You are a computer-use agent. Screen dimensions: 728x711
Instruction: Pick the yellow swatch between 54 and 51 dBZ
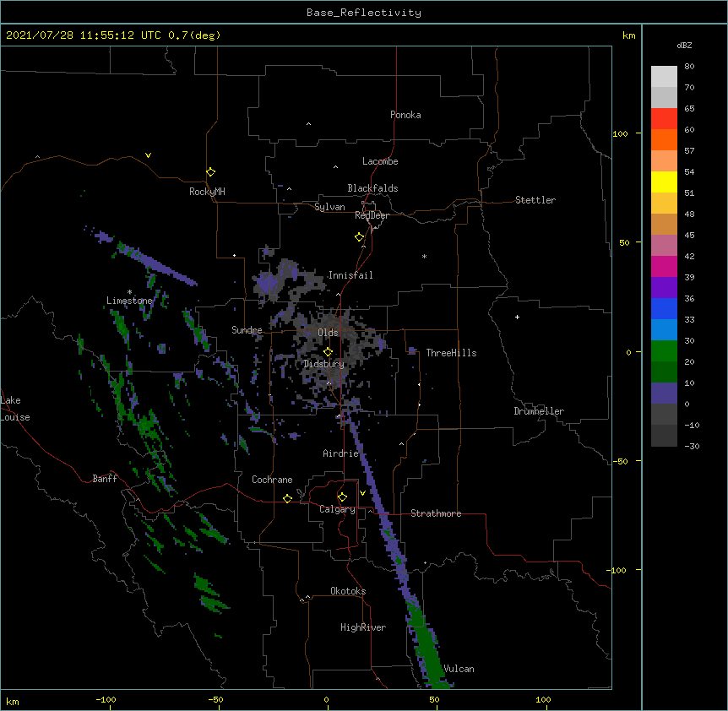(x=664, y=182)
